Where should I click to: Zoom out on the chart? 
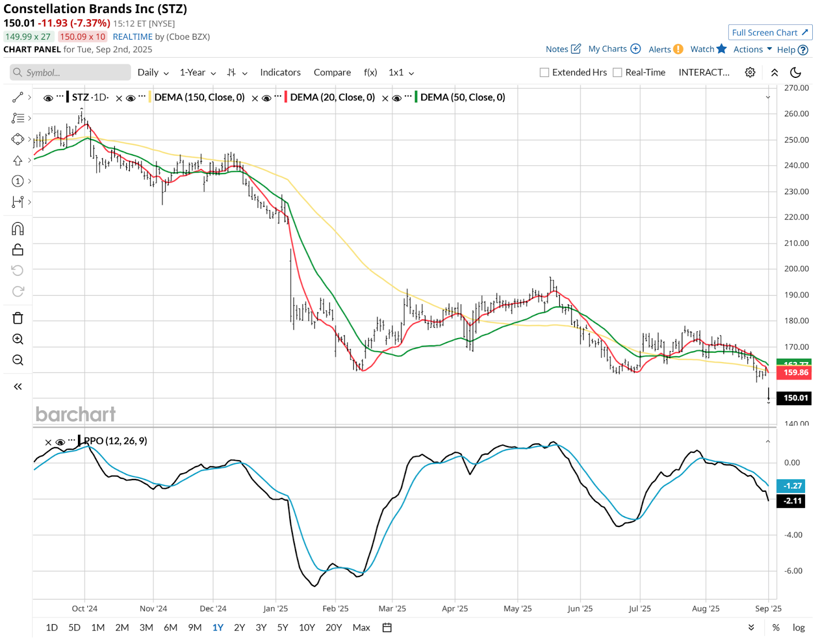[x=18, y=360]
